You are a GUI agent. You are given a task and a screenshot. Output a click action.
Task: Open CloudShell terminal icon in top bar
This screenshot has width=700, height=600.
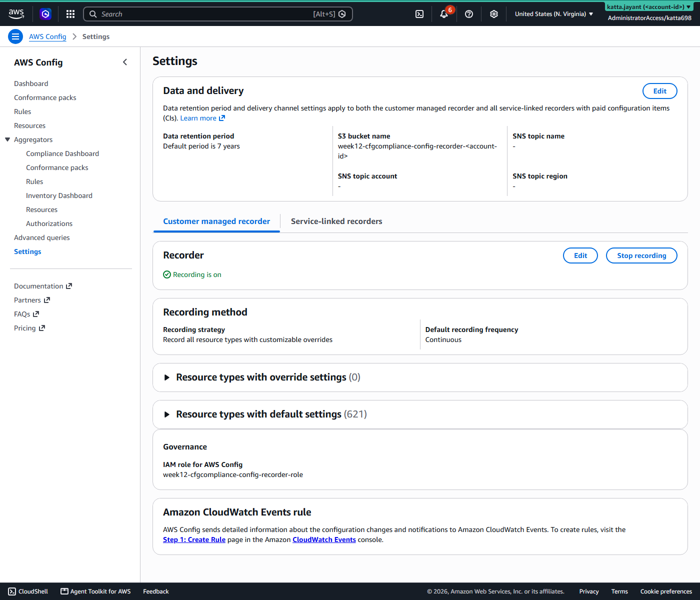click(x=419, y=14)
